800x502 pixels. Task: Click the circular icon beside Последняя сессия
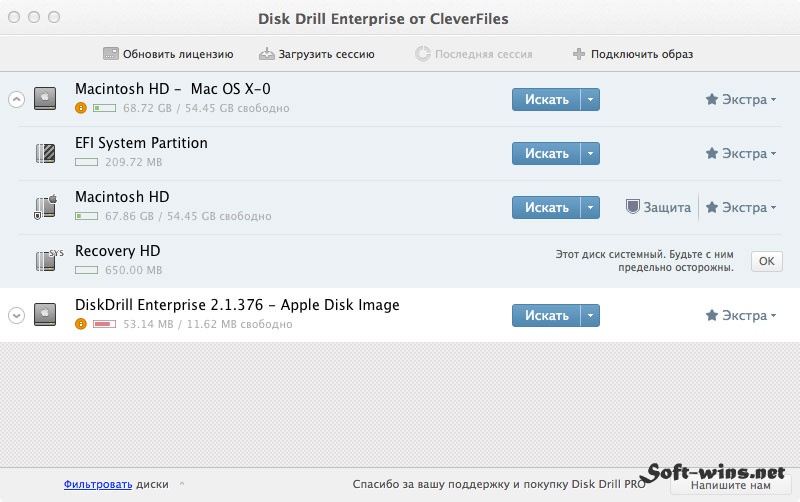(x=422, y=54)
